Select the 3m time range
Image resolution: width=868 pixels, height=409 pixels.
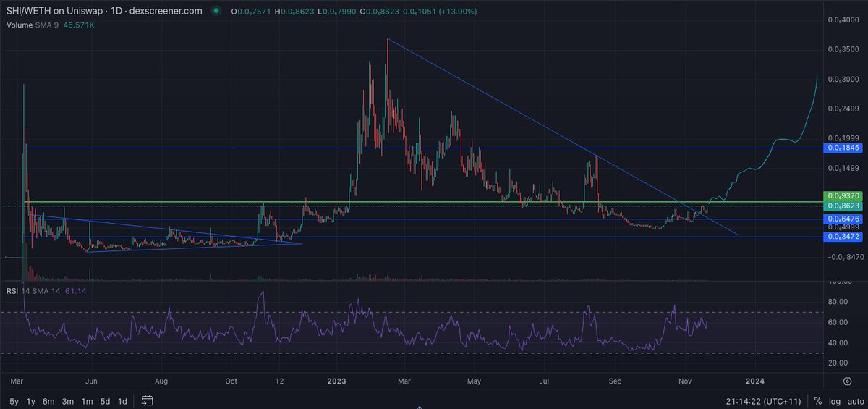68,400
